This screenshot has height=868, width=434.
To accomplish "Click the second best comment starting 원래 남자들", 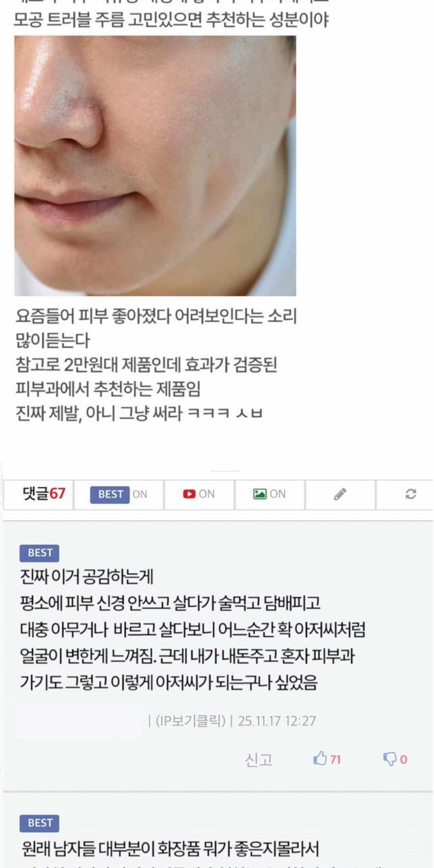I will click(170, 848).
